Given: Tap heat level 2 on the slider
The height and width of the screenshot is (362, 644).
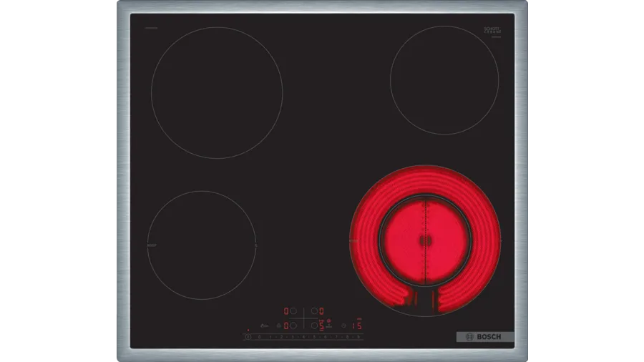Looking at the screenshot, I should (x=281, y=337).
